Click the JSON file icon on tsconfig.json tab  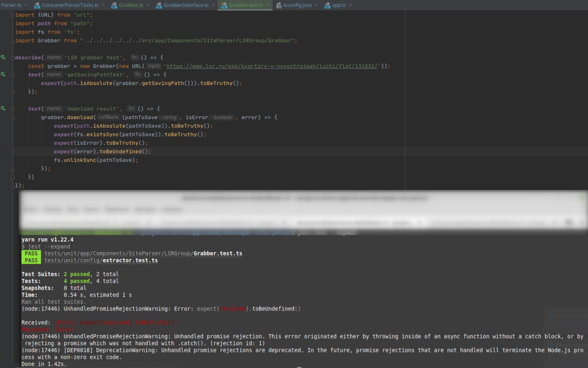coord(278,5)
